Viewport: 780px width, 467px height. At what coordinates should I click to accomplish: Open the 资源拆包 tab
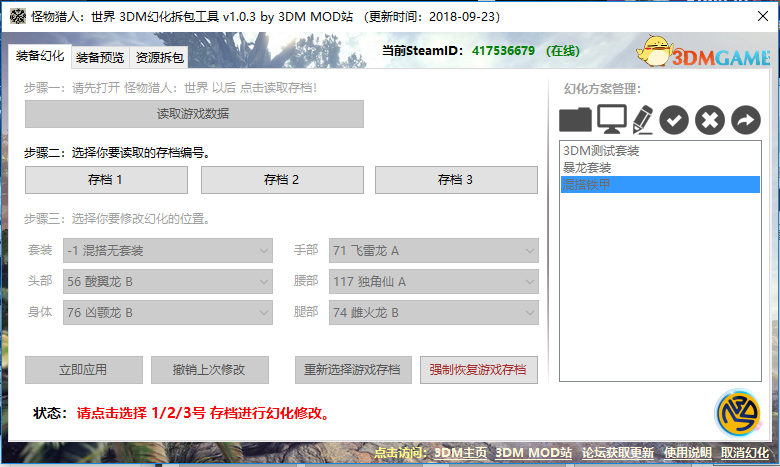click(x=160, y=58)
